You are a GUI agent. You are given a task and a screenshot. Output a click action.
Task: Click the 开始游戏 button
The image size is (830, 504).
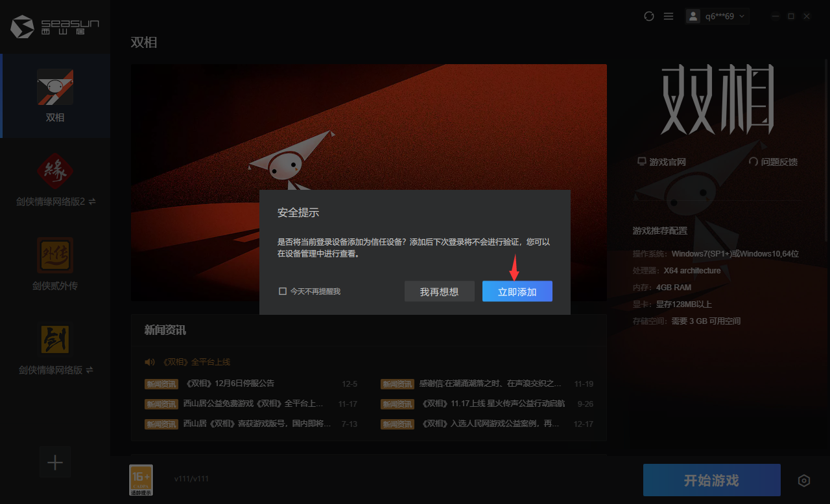[x=711, y=480]
